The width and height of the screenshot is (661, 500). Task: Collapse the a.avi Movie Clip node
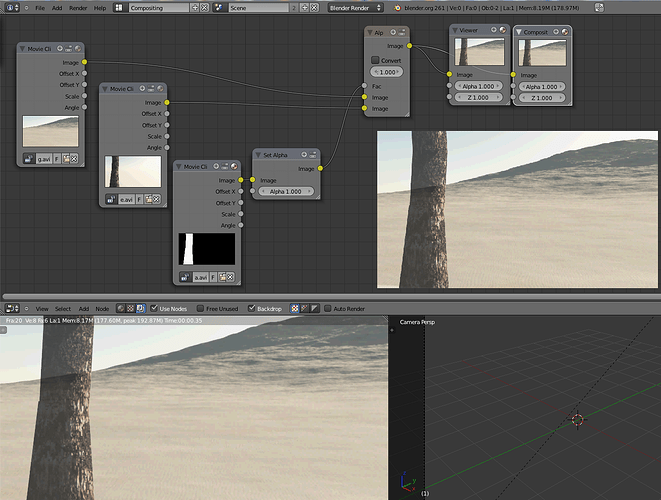tap(179, 167)
